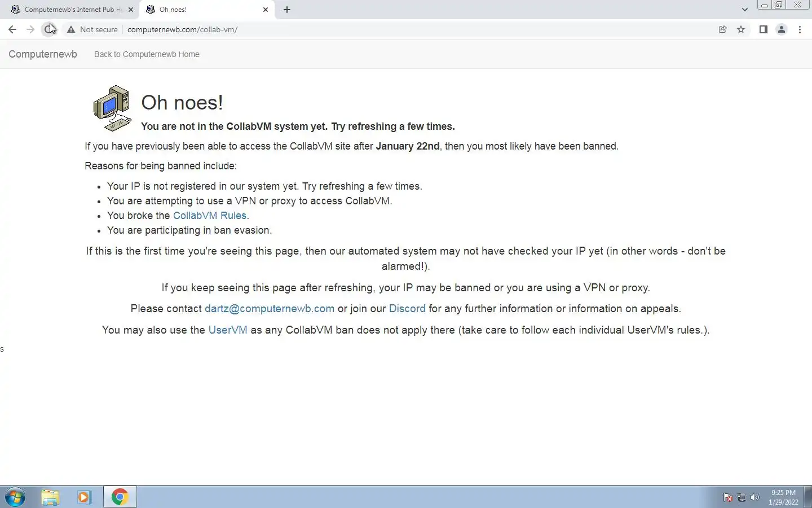Screen dimensions: 812x508
Task: Open Back to Computernewb Home link
Action: pyautogui.click(x=147, y=54)
